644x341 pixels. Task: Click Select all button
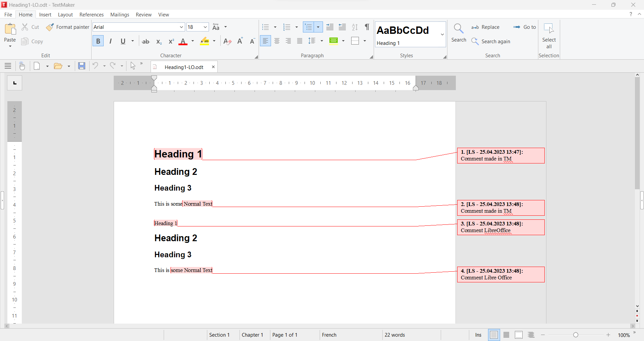(x=549, y=36)
